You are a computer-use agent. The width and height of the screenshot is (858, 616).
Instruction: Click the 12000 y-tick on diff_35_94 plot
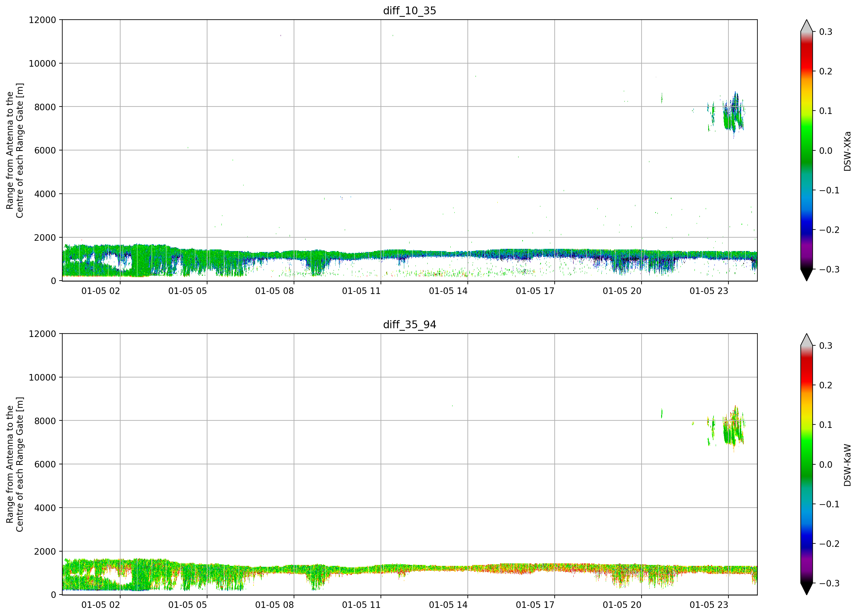click(42, 334)
